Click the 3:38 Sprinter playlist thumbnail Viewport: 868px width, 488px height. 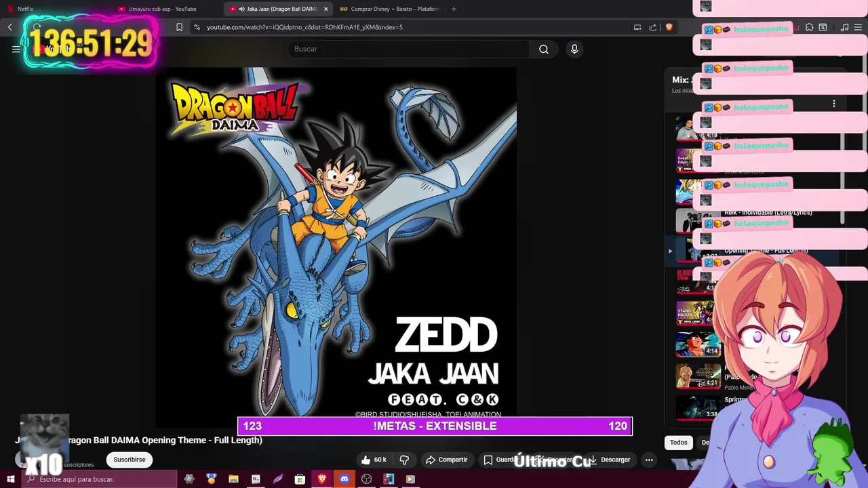point(698,407)
